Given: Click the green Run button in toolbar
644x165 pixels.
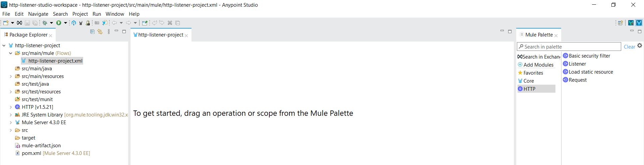Looking at the screenshot, I should (x=59, y=23).
